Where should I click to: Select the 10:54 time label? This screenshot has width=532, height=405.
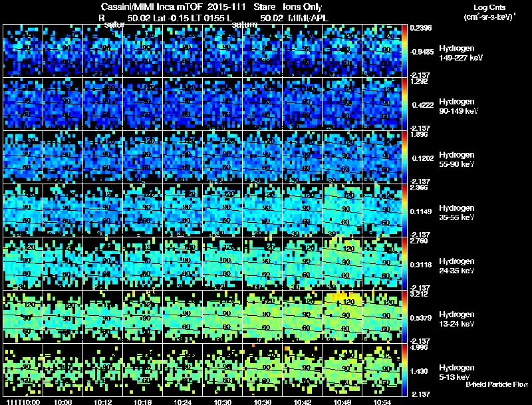pyautogui.click(x=382, y=402)
